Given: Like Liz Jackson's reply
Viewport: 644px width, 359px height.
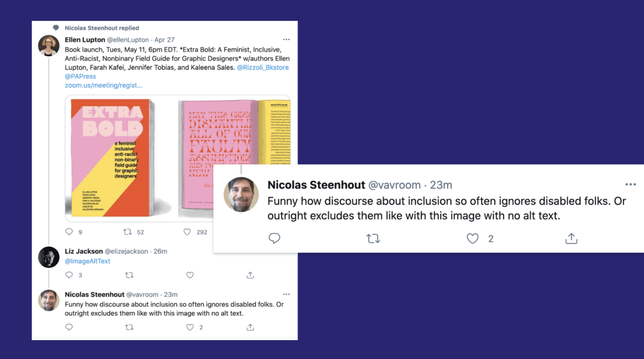Looking at the screenshot, I should click(x=190, y=275).
